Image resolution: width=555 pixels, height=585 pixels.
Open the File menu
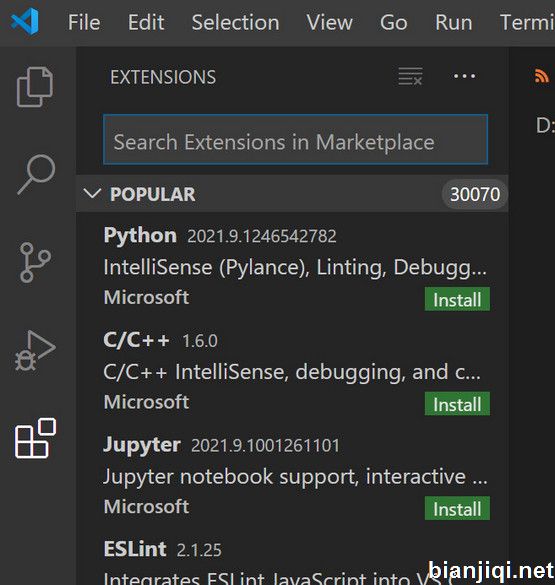pyautogui.click(x=84, y=22)
